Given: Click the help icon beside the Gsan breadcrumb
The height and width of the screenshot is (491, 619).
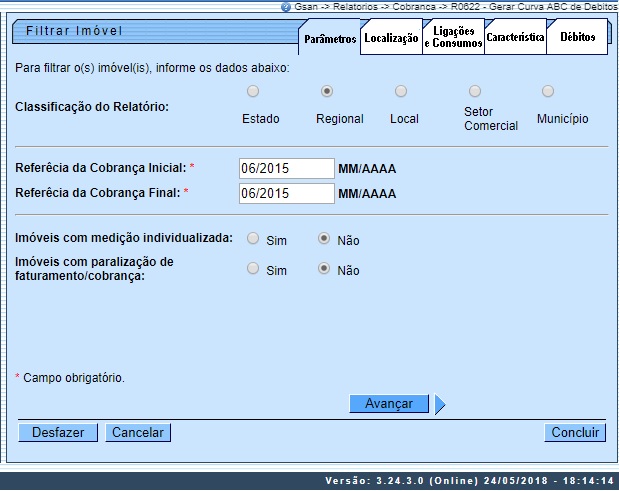Looking at the screenshot, I should tap(286, 6).
